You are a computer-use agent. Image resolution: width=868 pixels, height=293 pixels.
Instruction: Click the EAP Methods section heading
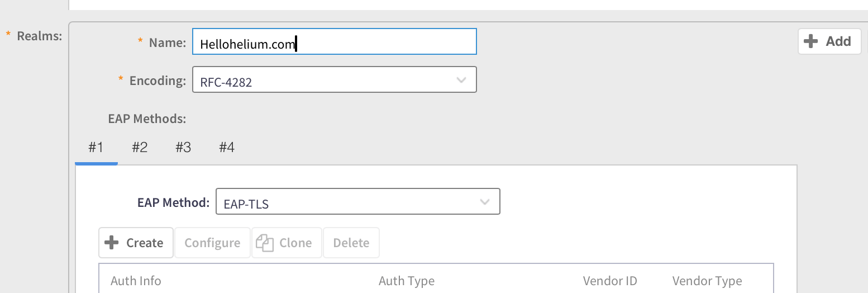(147, 119)
